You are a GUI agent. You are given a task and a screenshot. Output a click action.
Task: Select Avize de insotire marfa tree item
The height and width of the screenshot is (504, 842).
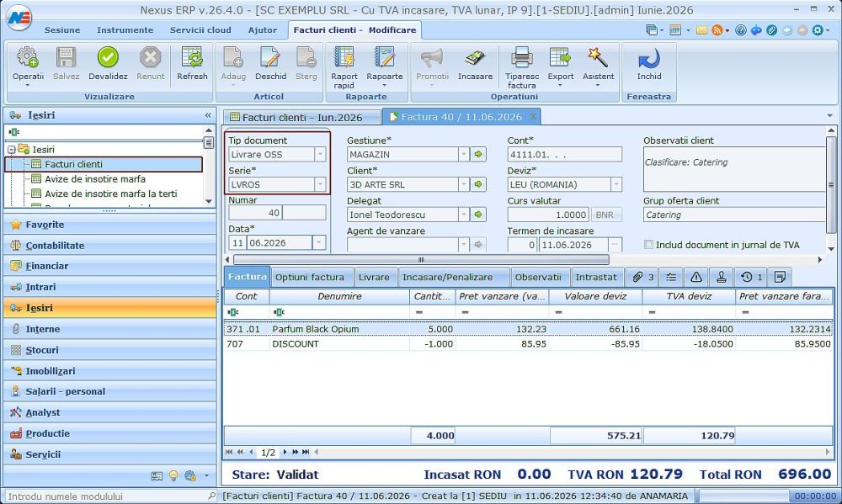(95, 178)
